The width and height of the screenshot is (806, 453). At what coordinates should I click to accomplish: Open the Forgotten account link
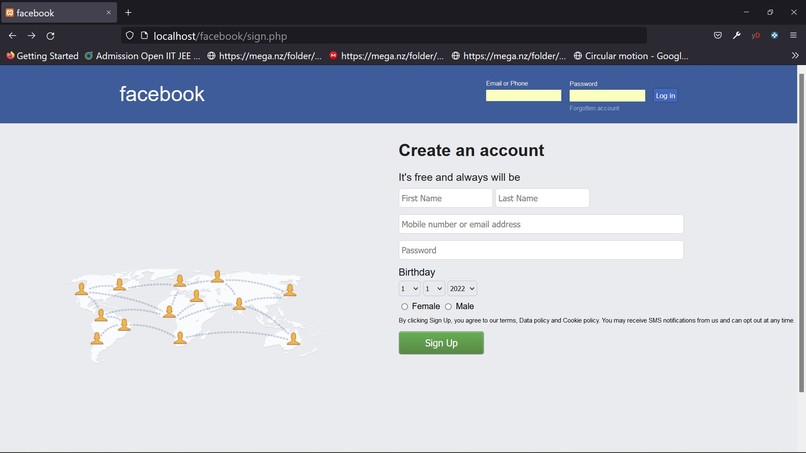click(594, 108)
